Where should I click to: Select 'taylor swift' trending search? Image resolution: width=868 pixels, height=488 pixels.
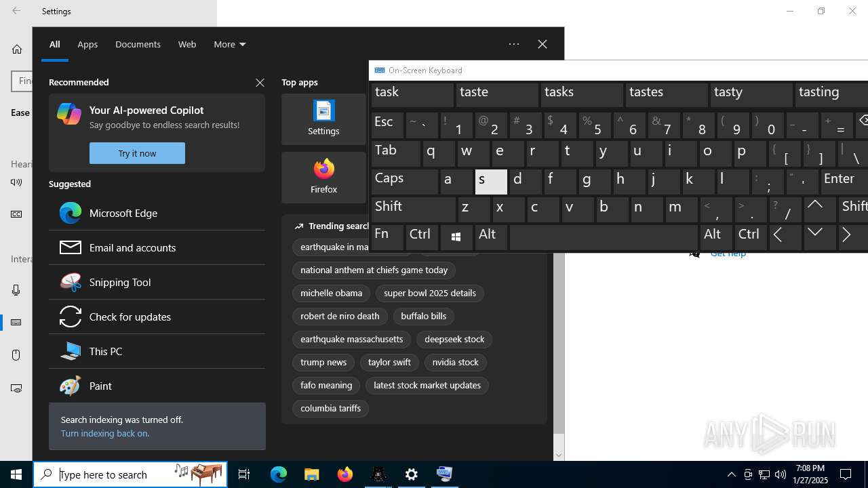coord(389,362)
